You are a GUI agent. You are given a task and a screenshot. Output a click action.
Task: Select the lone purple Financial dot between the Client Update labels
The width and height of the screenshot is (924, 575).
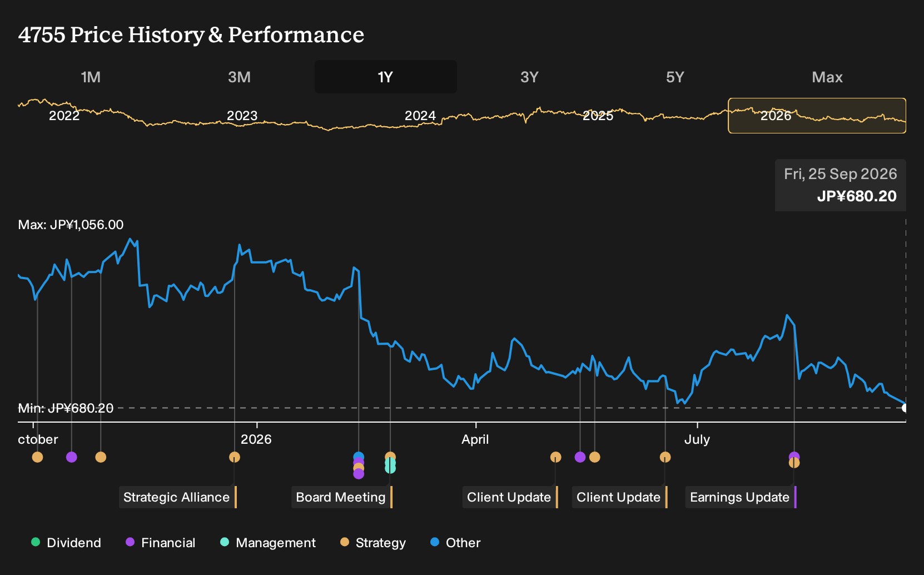coord(580,457)
